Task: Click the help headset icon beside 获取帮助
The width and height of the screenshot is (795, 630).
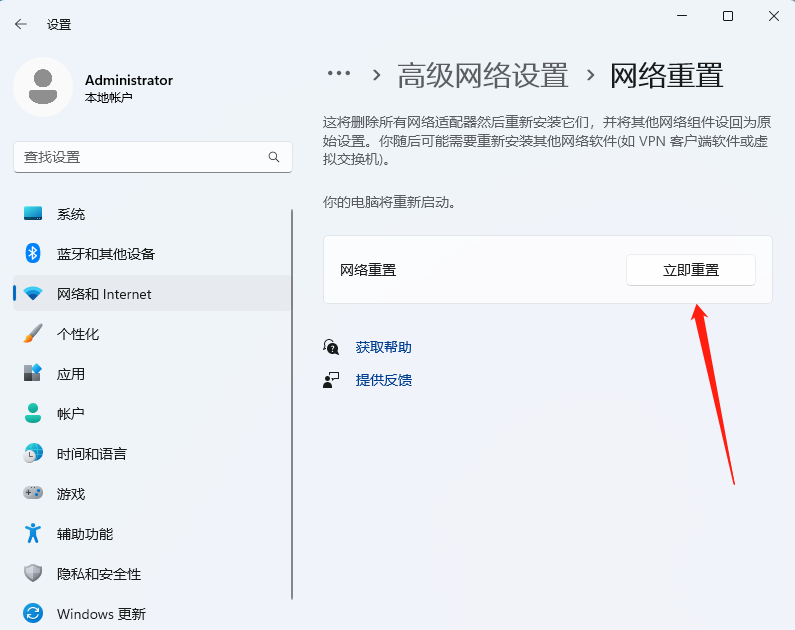Action: (x=331, y=347)
